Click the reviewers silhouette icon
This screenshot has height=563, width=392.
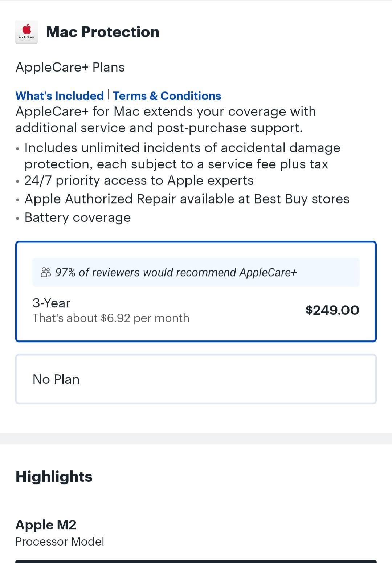45,273
